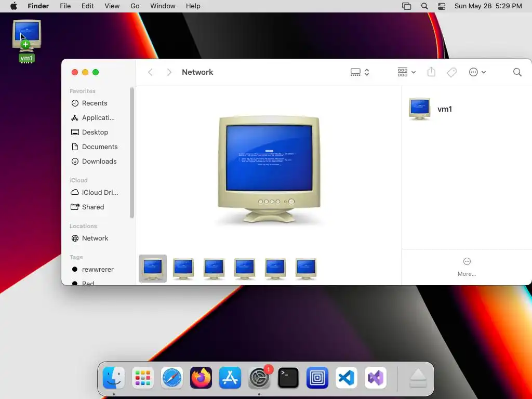Screen dimensions: 532x399
Task: Open Finder from the Dock
Action: click(x=114, y=378)
